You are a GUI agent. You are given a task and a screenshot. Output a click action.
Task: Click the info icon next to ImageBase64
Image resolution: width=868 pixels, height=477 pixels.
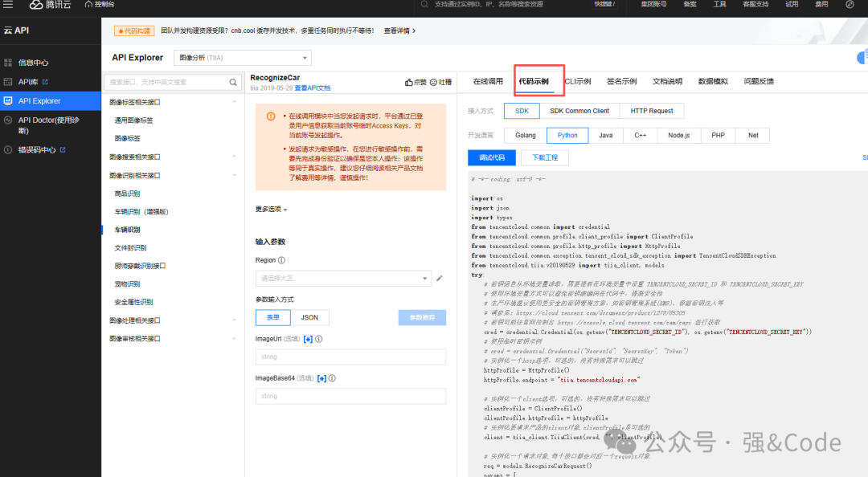332,378
